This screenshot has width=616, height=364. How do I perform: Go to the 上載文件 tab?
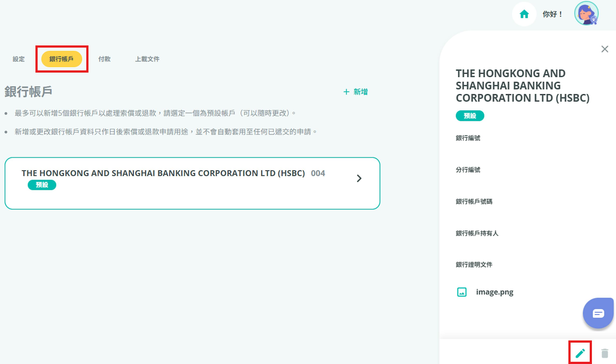(x=147, y=59)
